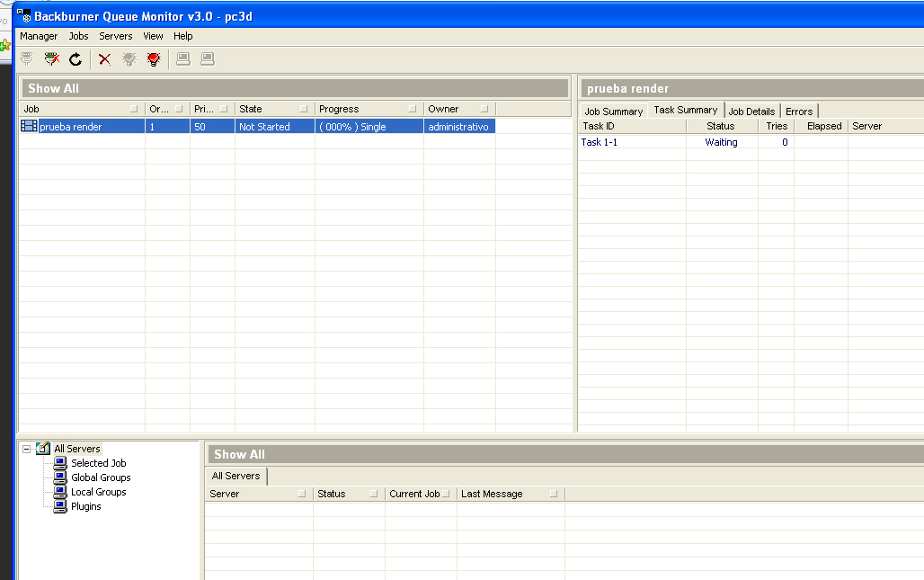Click the prueba render panel title bar

[752, 88]
